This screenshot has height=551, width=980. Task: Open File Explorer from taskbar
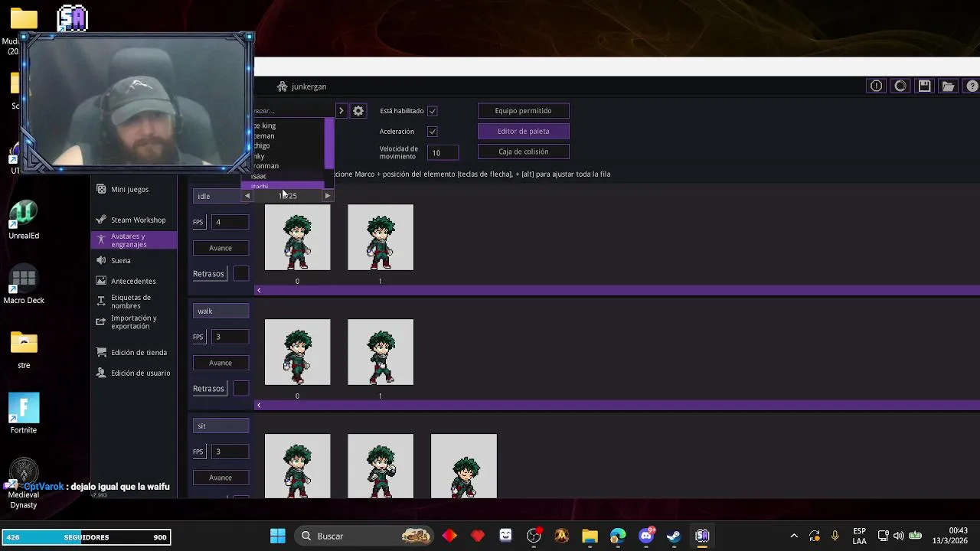[590, 536]
